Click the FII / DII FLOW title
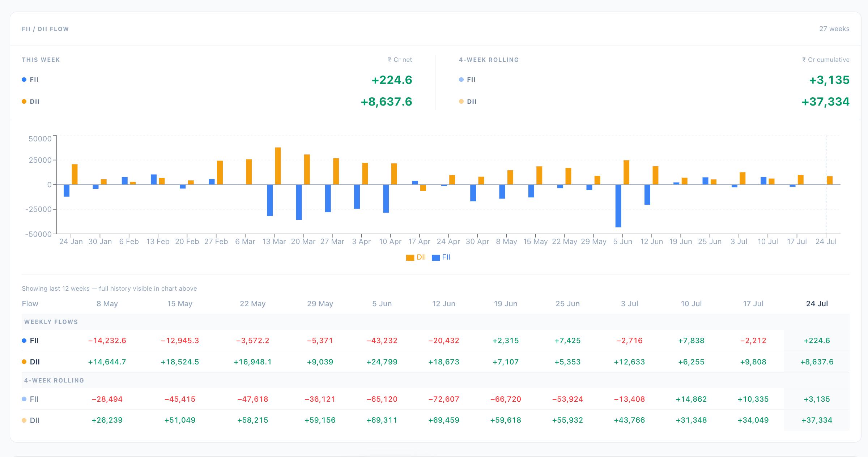The image size is (868, 457). pyautogui.click(x=45, y=29)
